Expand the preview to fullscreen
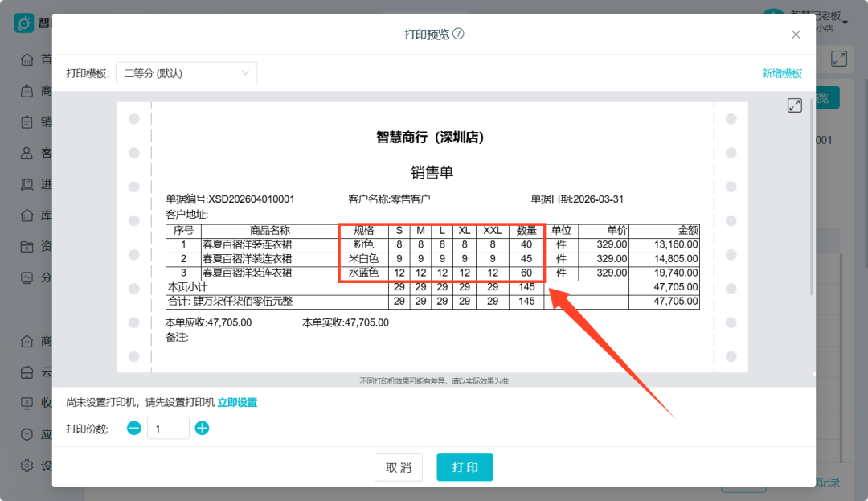868x501 pixels. pyautogui.click(x=794, y=105)
